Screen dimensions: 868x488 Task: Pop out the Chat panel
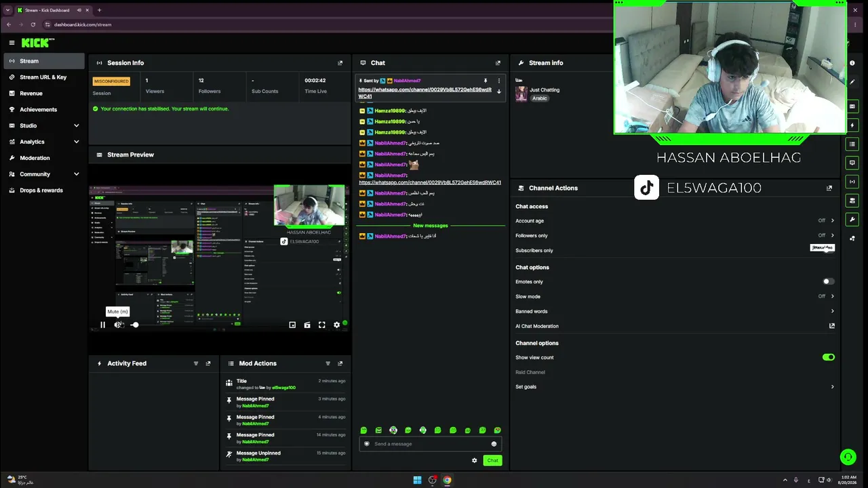498,63
